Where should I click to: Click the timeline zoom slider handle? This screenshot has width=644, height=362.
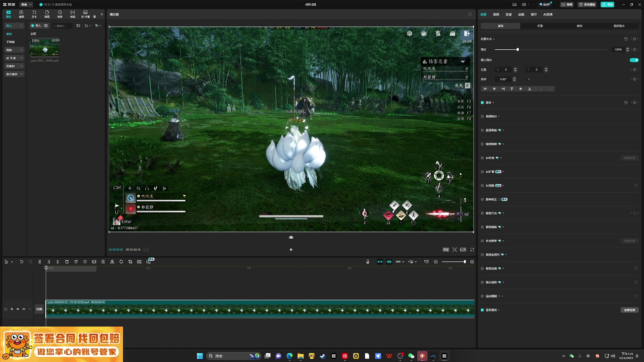point(465,262)
